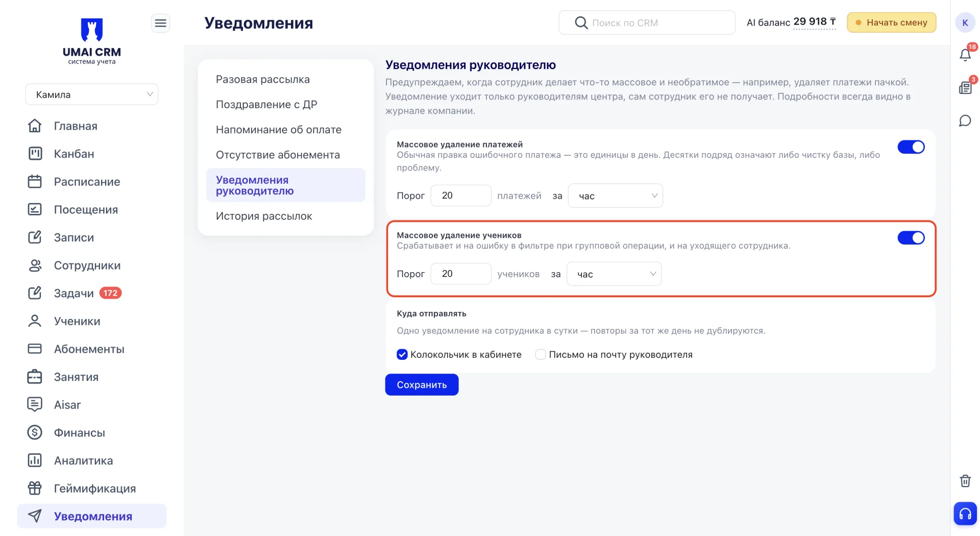Turn off mass student deletion toggle

[x=911, y=238]
